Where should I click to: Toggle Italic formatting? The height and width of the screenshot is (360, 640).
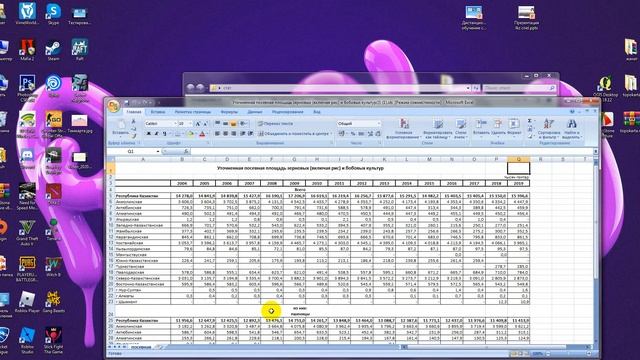coord(156,134)
